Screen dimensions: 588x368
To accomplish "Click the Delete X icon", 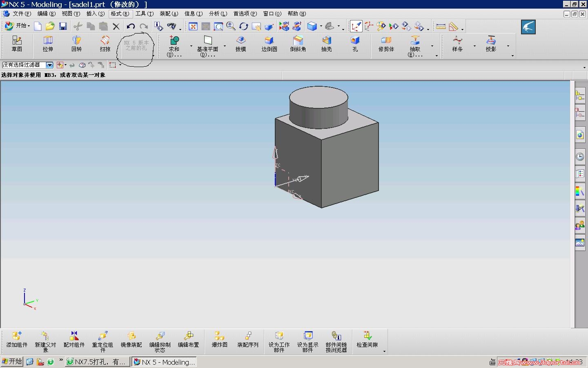I will click(x=116, y=27).
